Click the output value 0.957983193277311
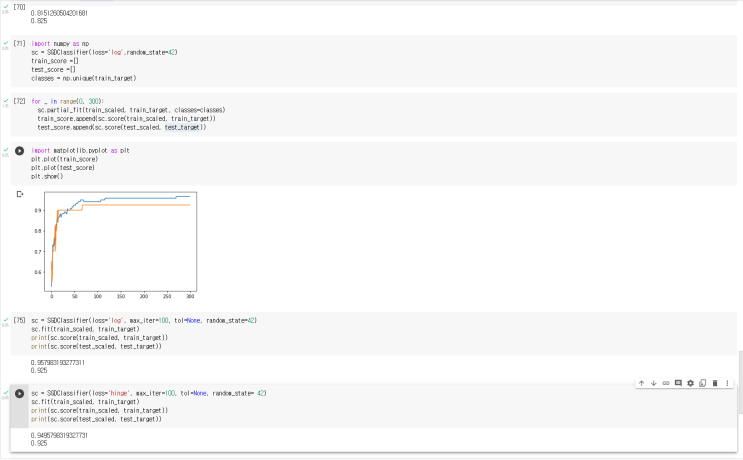743x460 pixels. pyautogui.click(x=58, y=363)
